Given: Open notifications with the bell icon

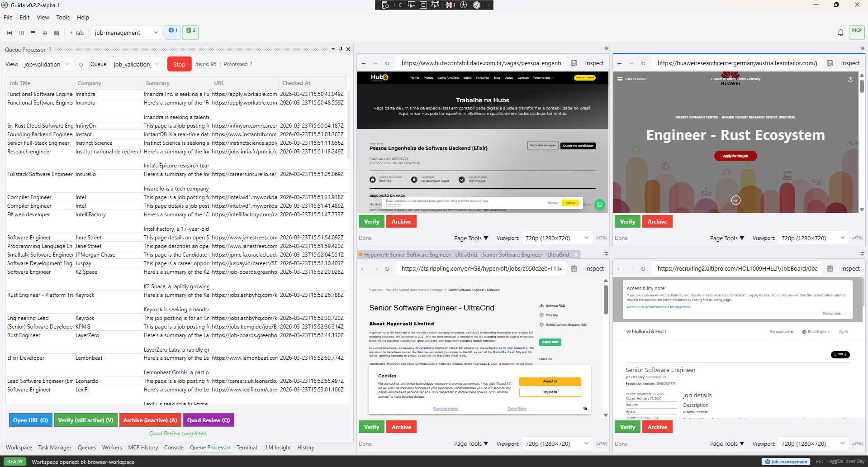Looking at the screenshot, I should pyautogui.click(x=840, y=33).
